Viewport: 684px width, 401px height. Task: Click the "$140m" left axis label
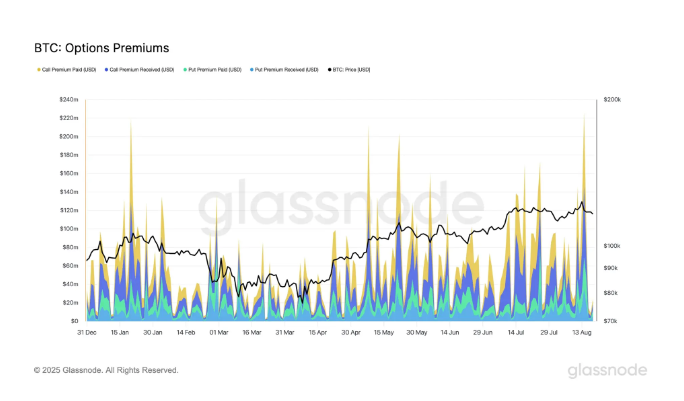click(69, 192)
